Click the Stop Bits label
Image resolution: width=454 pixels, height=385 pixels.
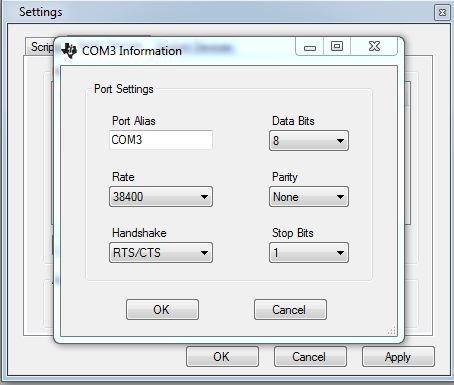tap(293, 233)
